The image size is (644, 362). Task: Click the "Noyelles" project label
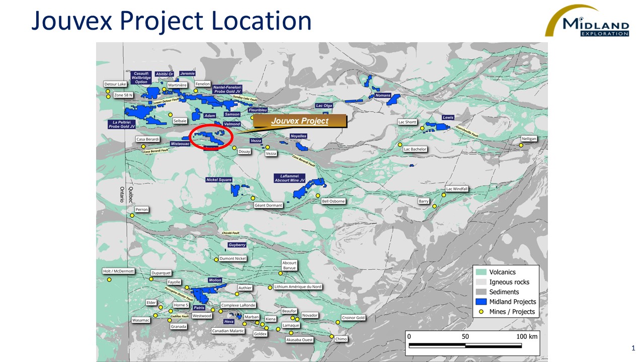(298, 136)
